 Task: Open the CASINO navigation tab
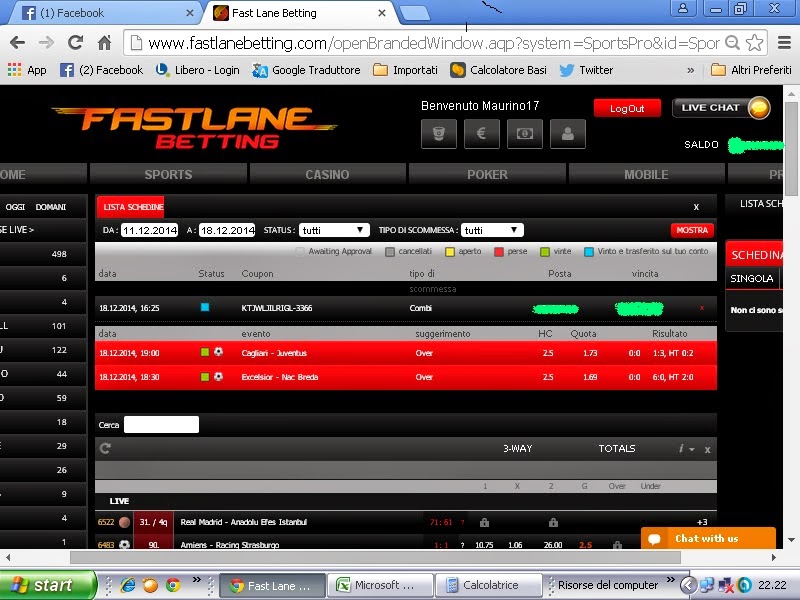[327, 174]
